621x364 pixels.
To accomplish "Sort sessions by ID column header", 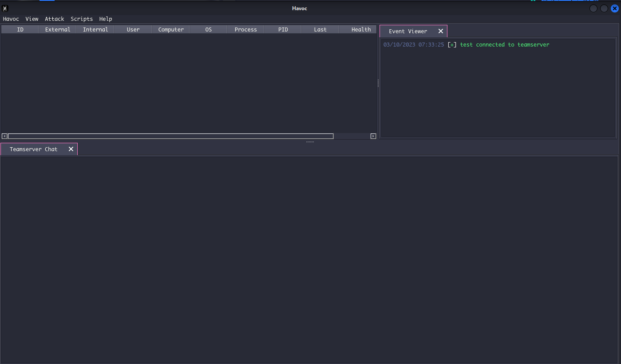I will [x=20, y=30].
